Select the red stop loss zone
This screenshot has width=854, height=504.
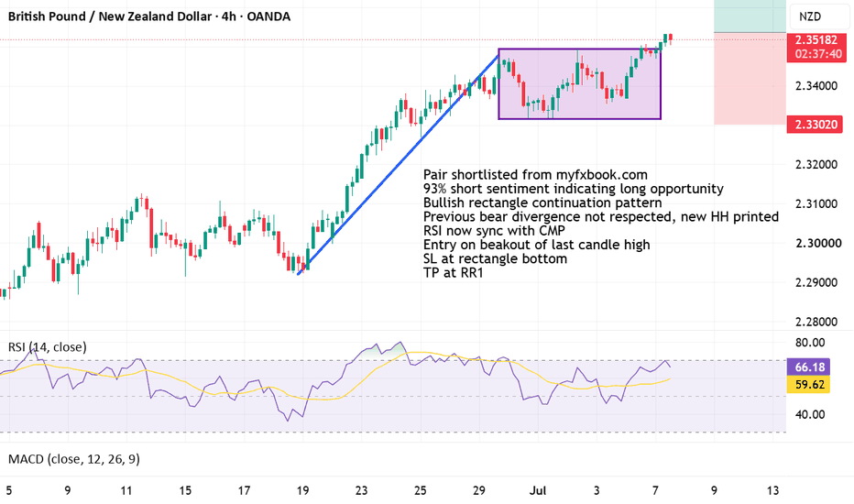pyautogui.click(x=750, y=79)
